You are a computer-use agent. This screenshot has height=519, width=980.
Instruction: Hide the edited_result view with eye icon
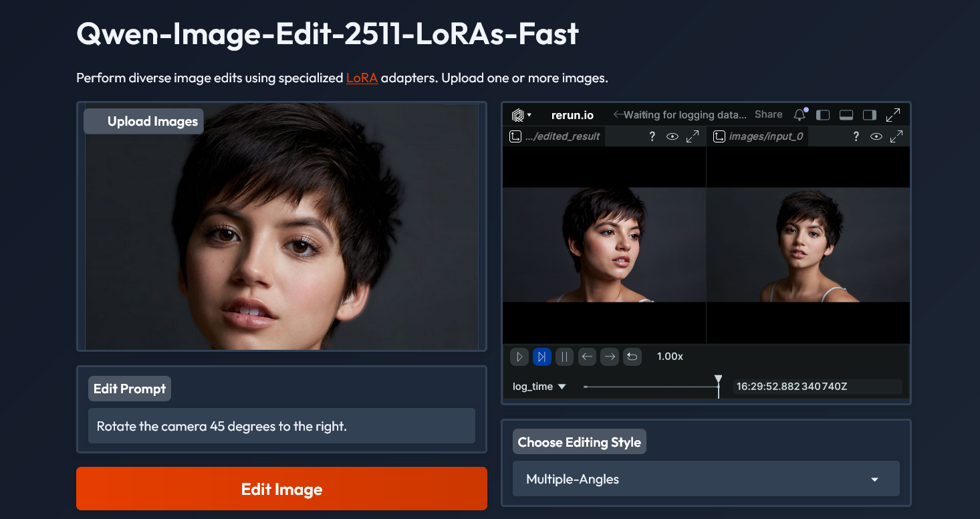pos(672,136)
